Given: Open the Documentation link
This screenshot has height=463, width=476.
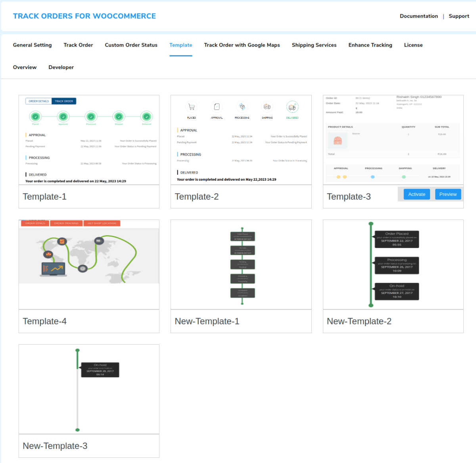Looking at the screenshot, I should [x=419, y=16].
